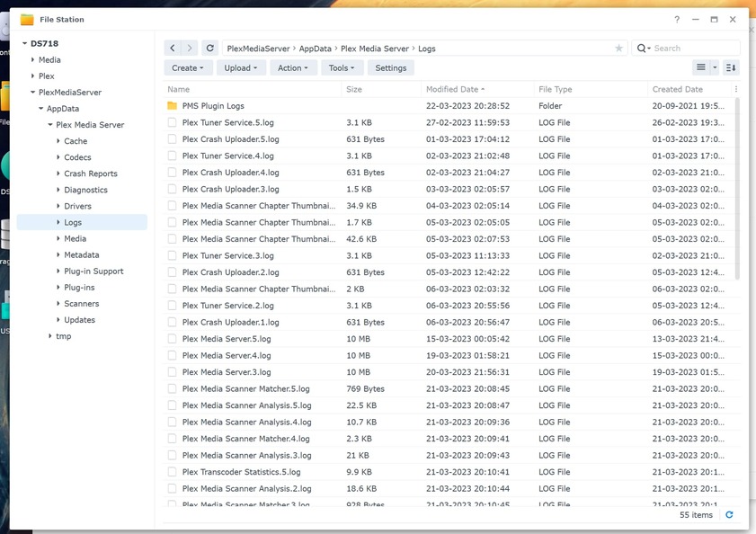Image resolution: width=756 pixels, height=534 pixels.
Task: Open the search magnifier options
Action: pos(644,49)
